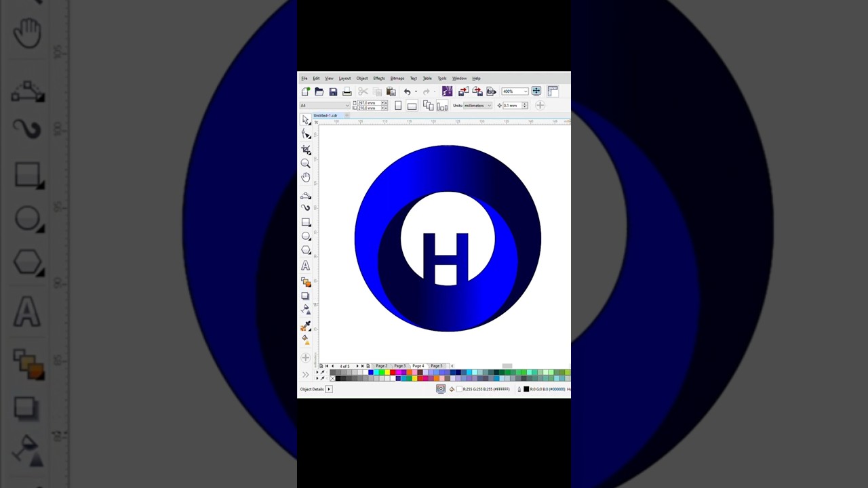This screenshot has height=488, width=868.
Task: Click the Print icon
Action: 347,91
